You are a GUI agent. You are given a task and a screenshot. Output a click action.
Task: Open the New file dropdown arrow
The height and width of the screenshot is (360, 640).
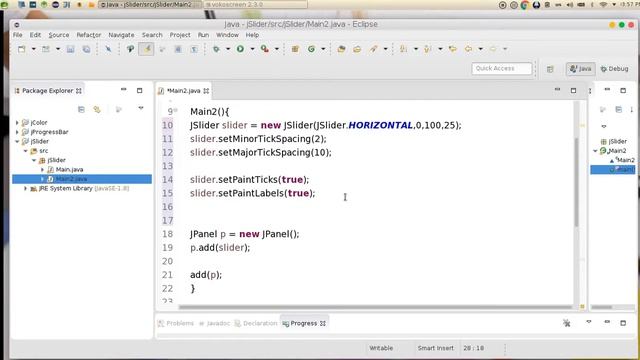[33, 49]
